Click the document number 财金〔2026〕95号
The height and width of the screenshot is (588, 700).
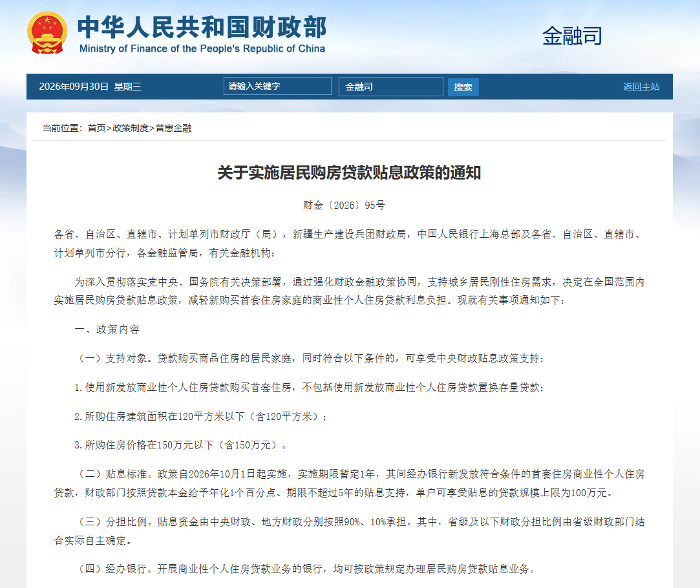pos(344,205)
